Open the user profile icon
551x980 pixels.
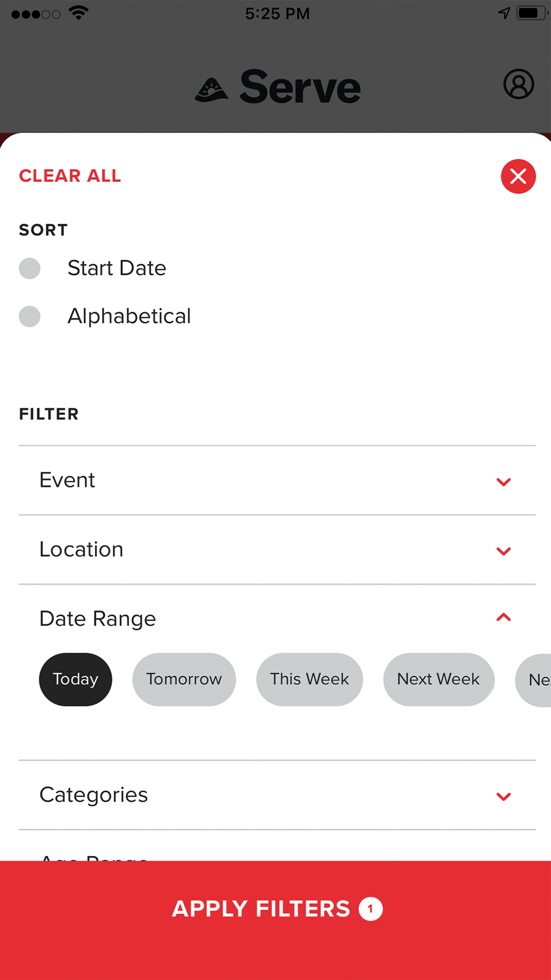point(518,84)
